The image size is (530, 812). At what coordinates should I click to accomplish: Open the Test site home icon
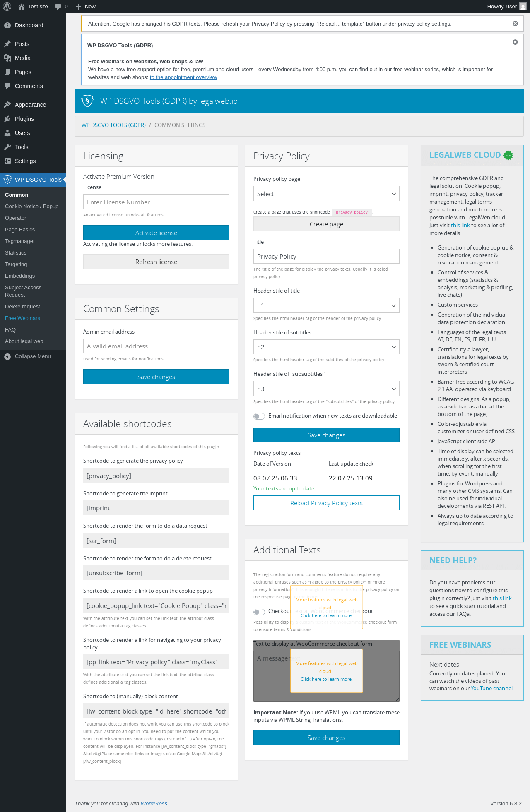coord(22,7)
